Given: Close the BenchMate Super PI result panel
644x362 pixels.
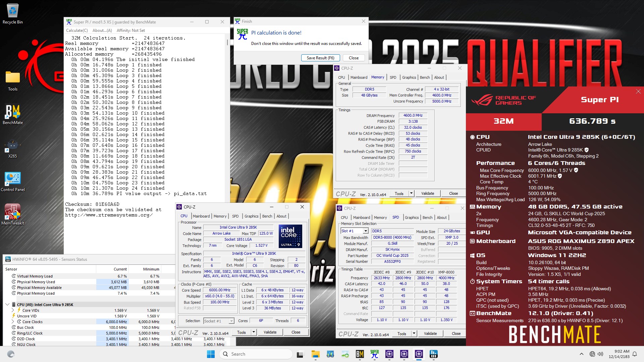Looking at the screenshot, I should tap(638, 91).
